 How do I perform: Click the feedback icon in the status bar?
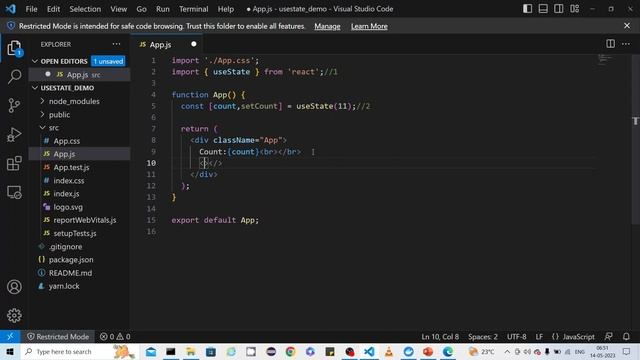point(609,337)
